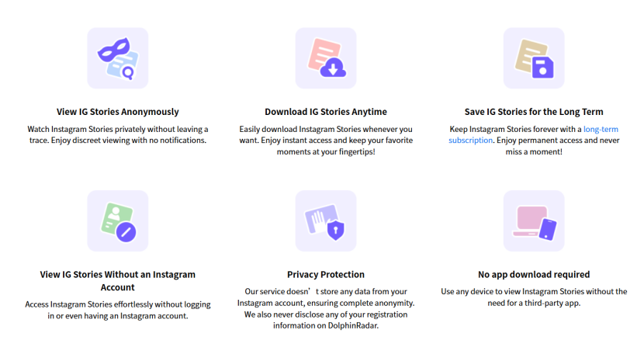Click the laptop and phone devices icon

[x=534, y=221]
